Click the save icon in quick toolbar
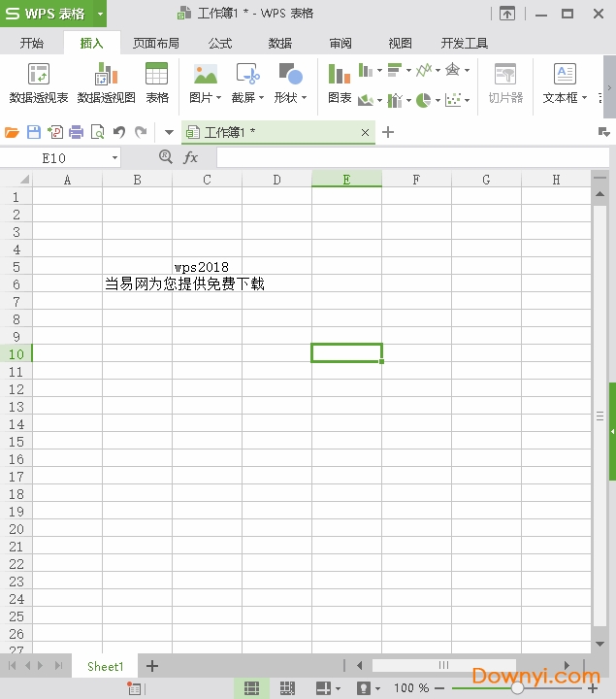 pyautogui.click(x=34, y=132)
